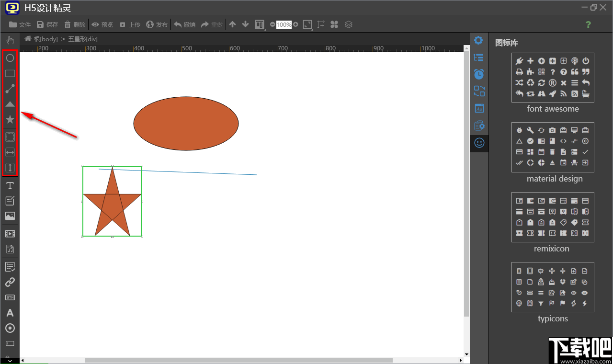Select the five-pointed star shape tool
613x364 pixels.
pos(10,119)
